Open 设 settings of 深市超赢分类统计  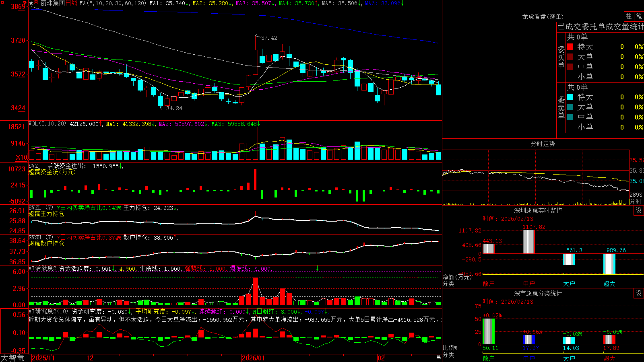[639, 293]
